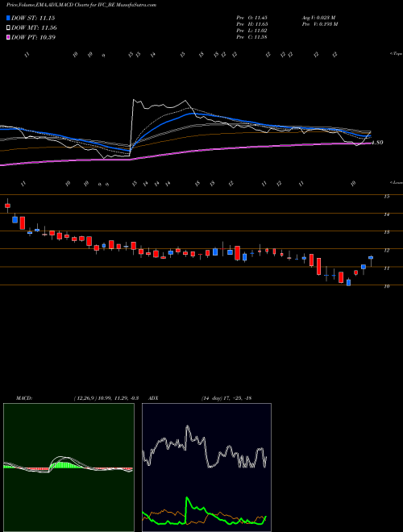Click the ADX (14 day) parameter values

coord(226,398)
